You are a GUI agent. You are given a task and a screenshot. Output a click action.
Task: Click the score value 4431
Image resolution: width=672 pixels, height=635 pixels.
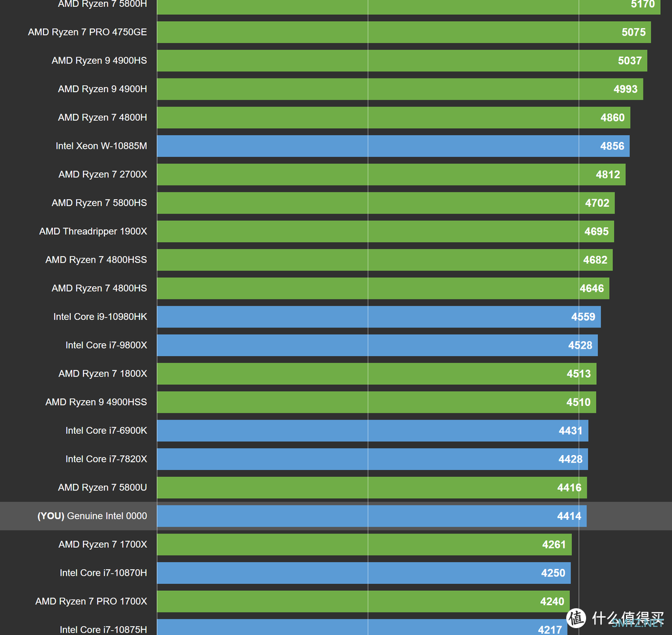point(571,431)
